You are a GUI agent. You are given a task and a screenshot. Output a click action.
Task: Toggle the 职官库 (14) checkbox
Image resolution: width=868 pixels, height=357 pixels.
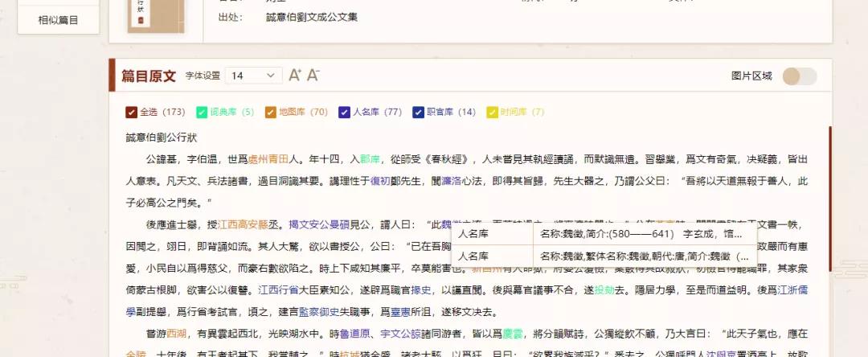[x=418, y=113]
